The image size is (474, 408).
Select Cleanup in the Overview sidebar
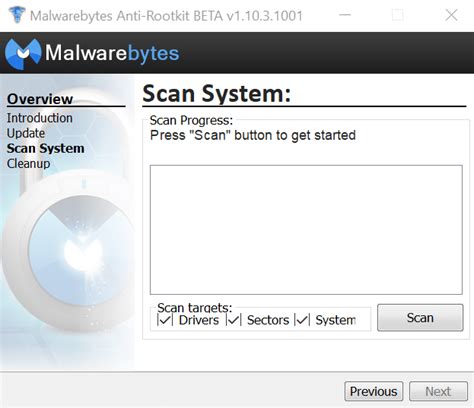pos(29,164)
